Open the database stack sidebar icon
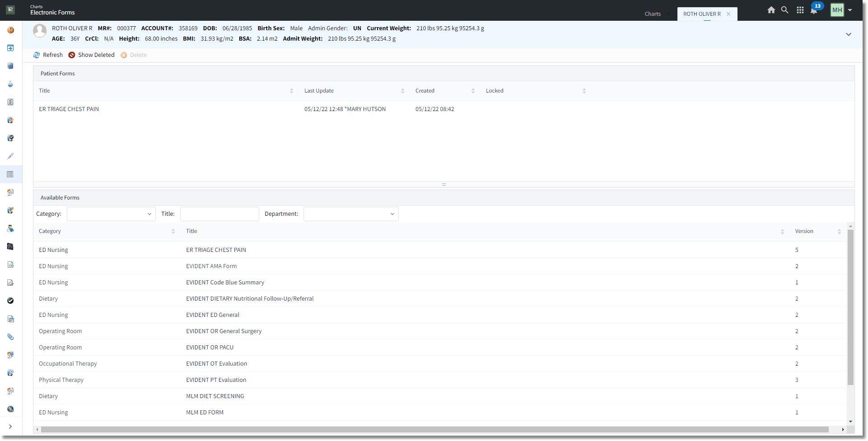Image resolution: width=868 pixels, height=441 pixels. (10, 66)
